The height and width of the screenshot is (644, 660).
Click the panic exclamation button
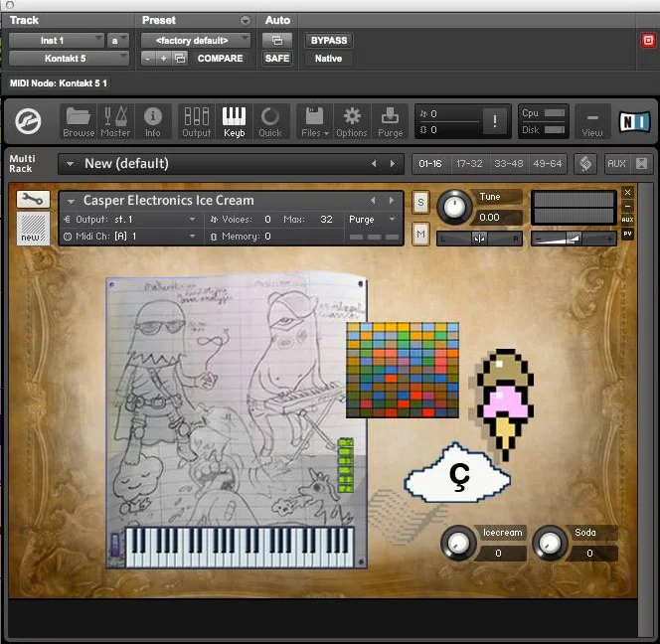coord(495,121)
